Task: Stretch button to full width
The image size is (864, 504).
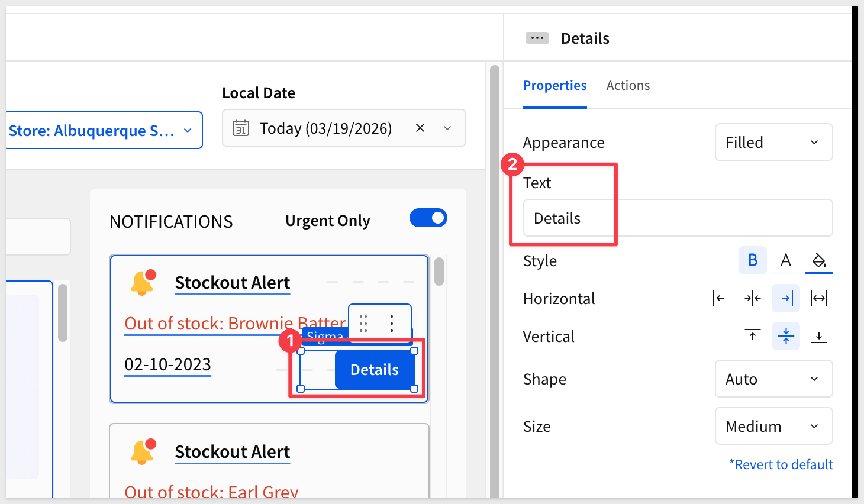Action: tap(818, 298)
